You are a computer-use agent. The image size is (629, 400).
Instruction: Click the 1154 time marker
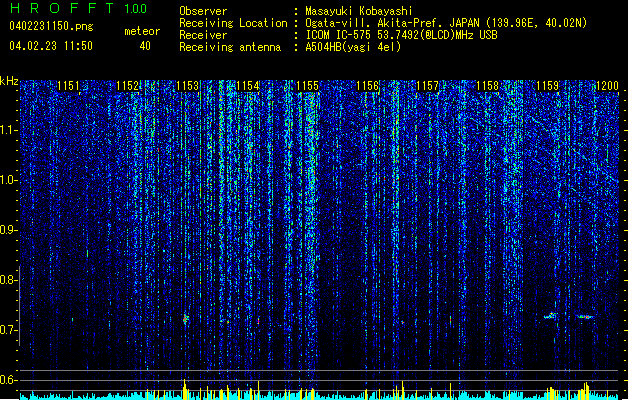248,86
